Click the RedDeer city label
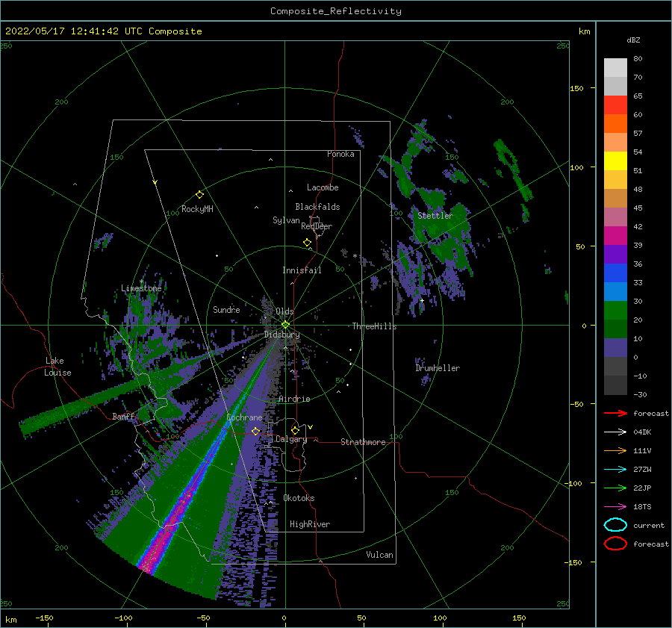This screenshot has width=672, height=628. [317, 226]
